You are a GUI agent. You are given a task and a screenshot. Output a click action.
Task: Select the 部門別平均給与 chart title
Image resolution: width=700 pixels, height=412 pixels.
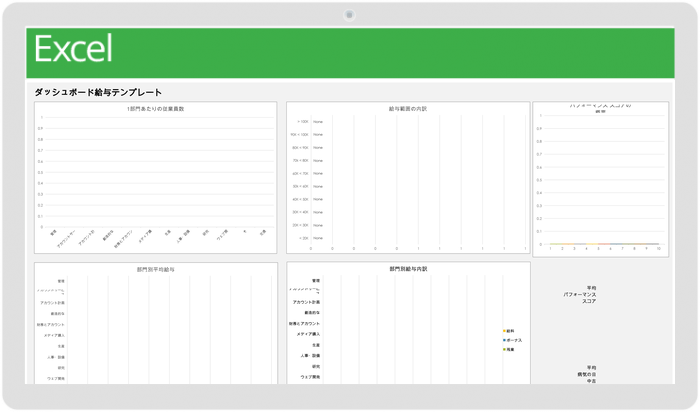click(x=156, y=270)
